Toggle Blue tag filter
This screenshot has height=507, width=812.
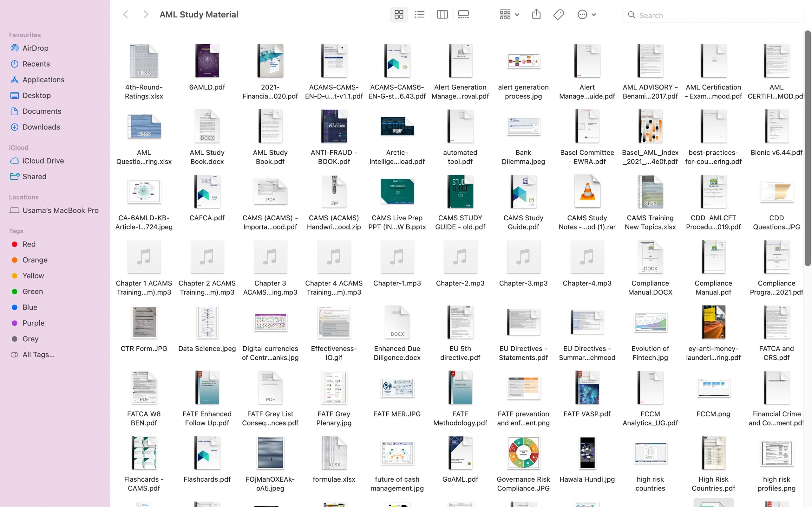(29, 307)
